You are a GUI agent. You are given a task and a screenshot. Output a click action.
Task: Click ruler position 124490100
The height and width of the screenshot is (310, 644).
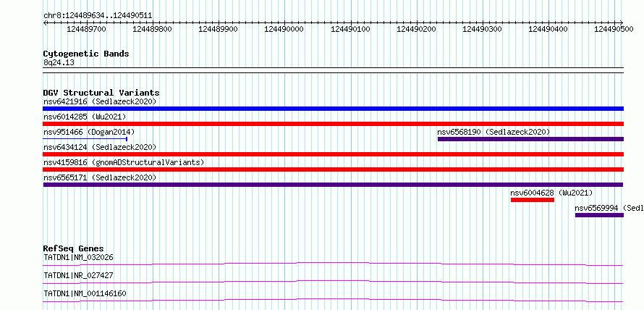[350, 29]
